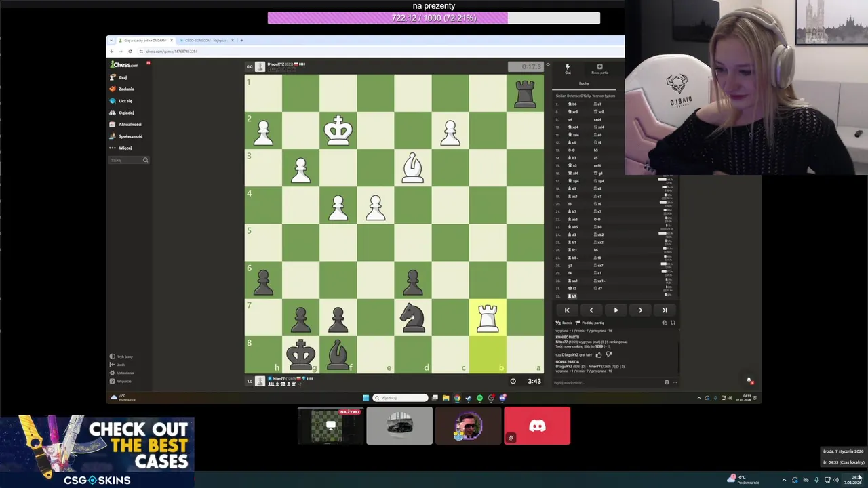Viewport: 868px width, 488px height.
Task: Switch to the CSGO-SKINS.COM browser tab
Action: coord(205,41)
